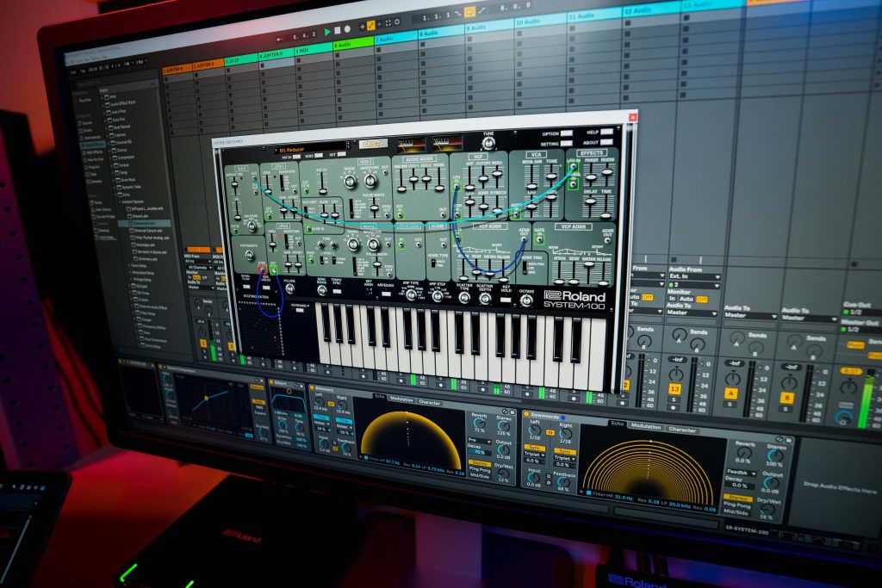882x588 pixels.
Task: Click the PLUG-OUT button on the System-100
Action: 376,143
